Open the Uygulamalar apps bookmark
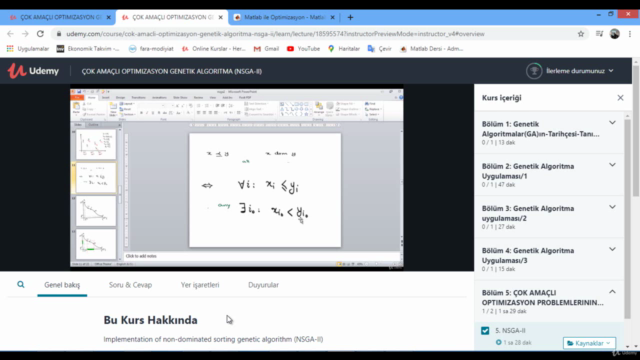The height and width of the screenshot is (360, 640). click(x=28, y=49)
